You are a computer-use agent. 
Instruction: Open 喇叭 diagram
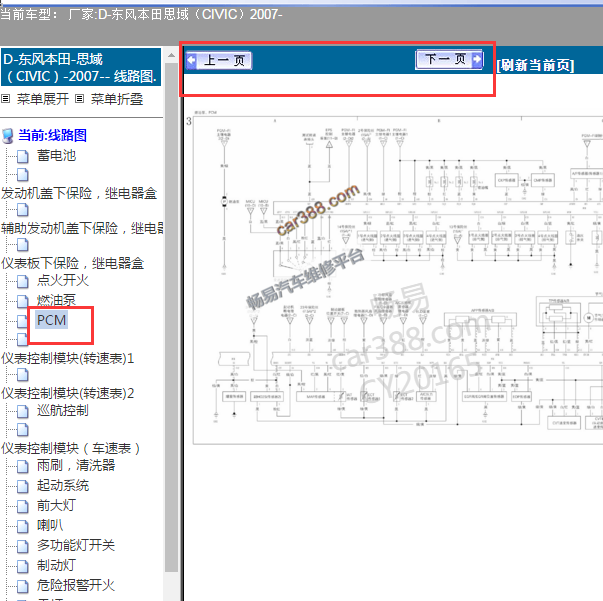coord(50,525)
